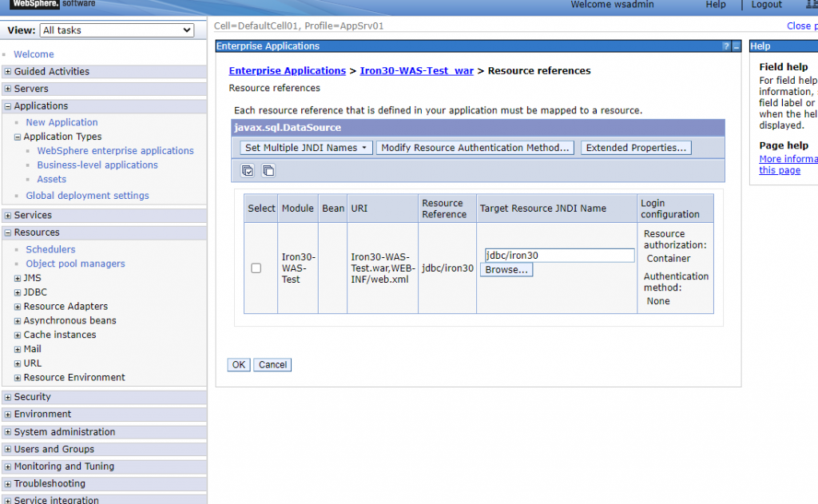Open the 'this page' help link
Screen dimensions: 818x504
(x=780, y=171)
